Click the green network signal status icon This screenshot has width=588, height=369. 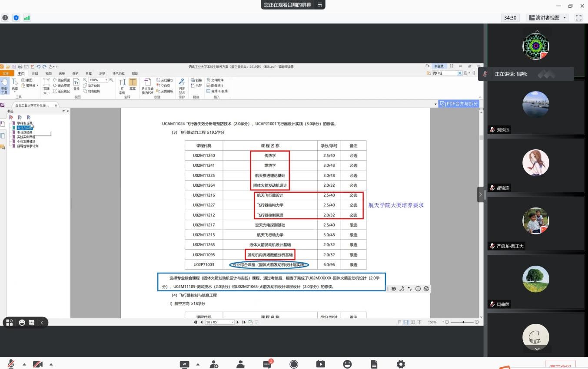pos(27,18)
